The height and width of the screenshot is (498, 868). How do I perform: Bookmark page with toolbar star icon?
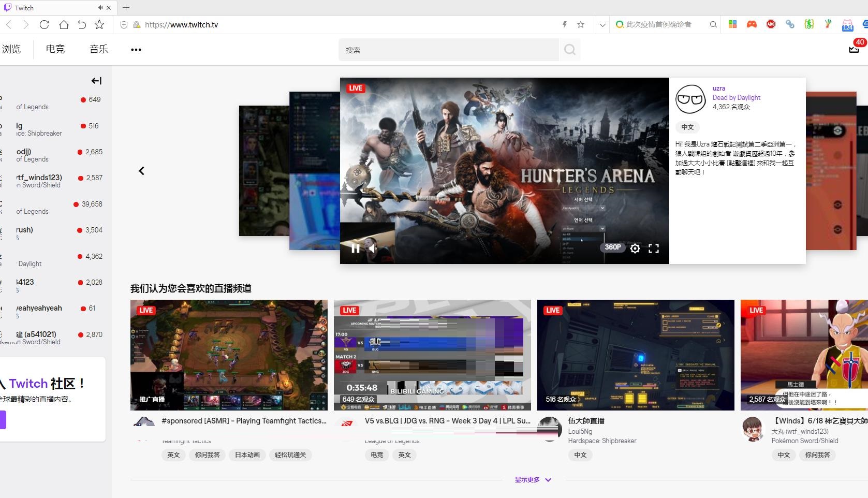pyautogui.click(x=99, y=24)
